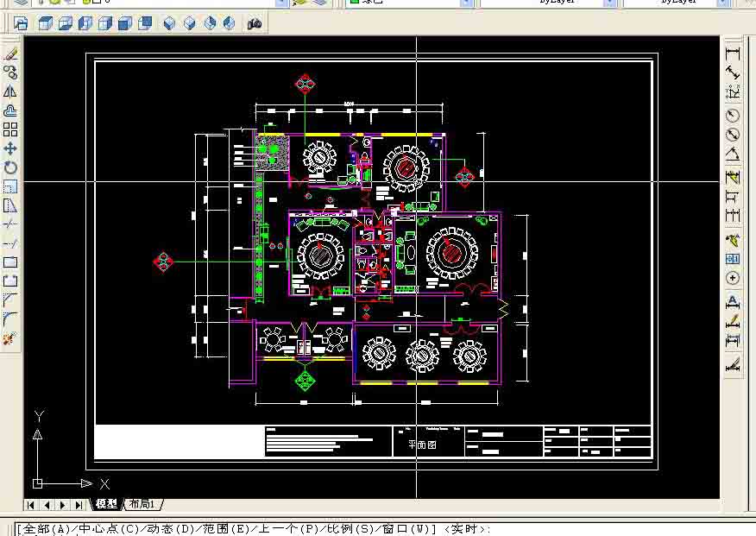Select the Rotate tool
The height and width of the screenshot is (536, 756).
(x=10, y=167)
